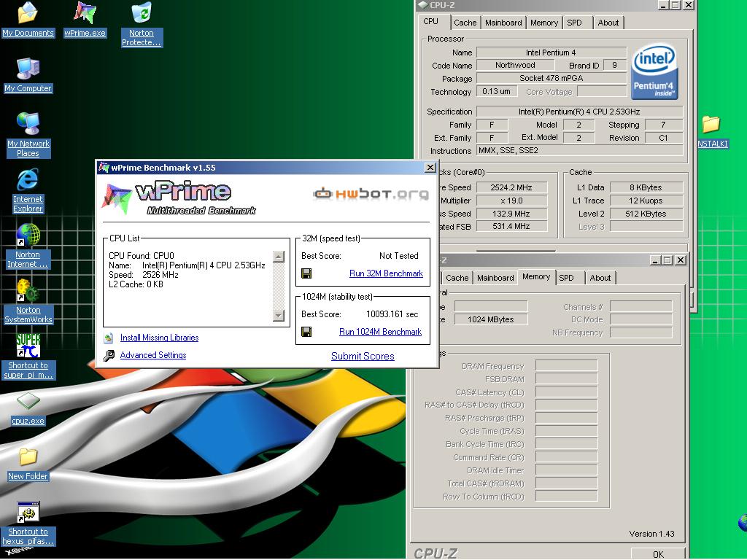This screenshot has width=747, height=560.
Task: Click the Install Missing Libraries icon
Action: point(108,338)
